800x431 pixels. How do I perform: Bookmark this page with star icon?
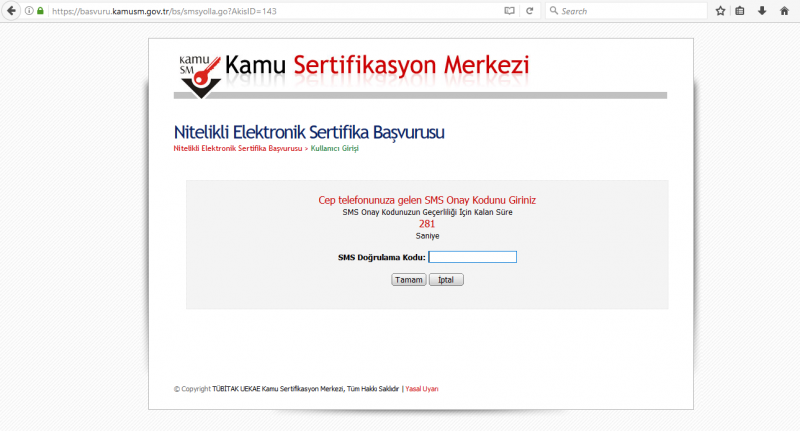tap(720, 11)
